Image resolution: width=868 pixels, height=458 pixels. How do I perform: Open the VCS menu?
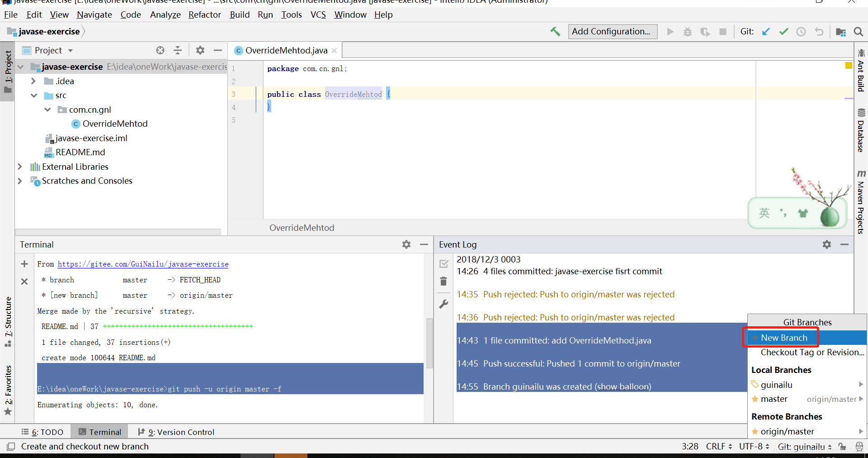click(x=318, y=14)
